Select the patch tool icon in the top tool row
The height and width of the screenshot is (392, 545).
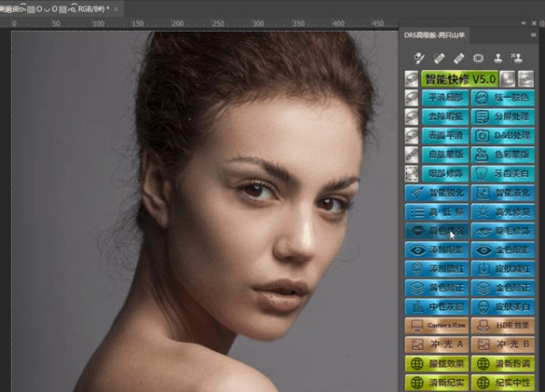479,58
